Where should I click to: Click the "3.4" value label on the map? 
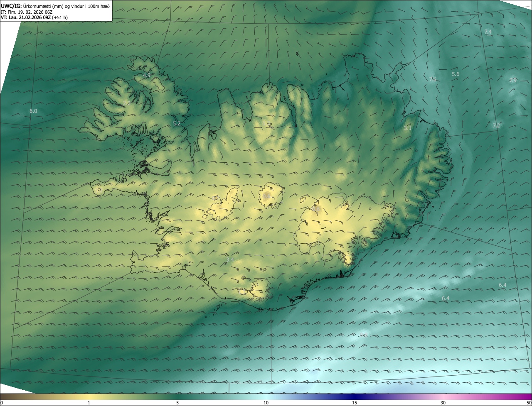click(230, 259)
